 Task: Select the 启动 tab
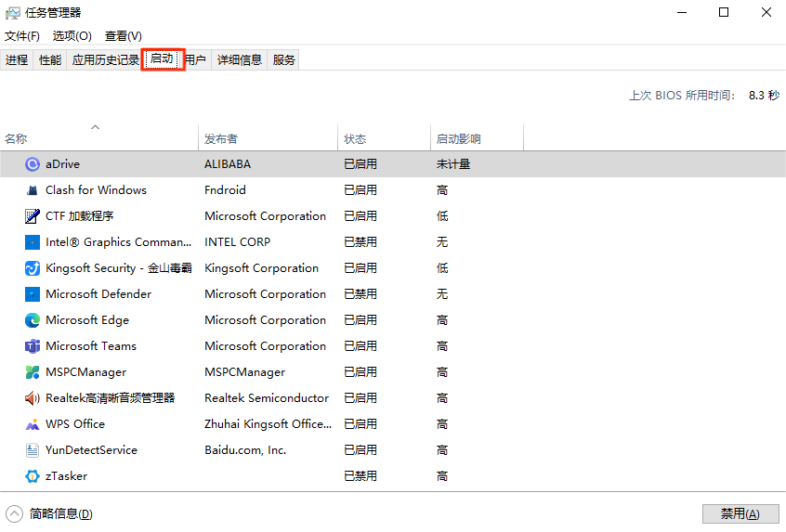click(x=162, y=59)
